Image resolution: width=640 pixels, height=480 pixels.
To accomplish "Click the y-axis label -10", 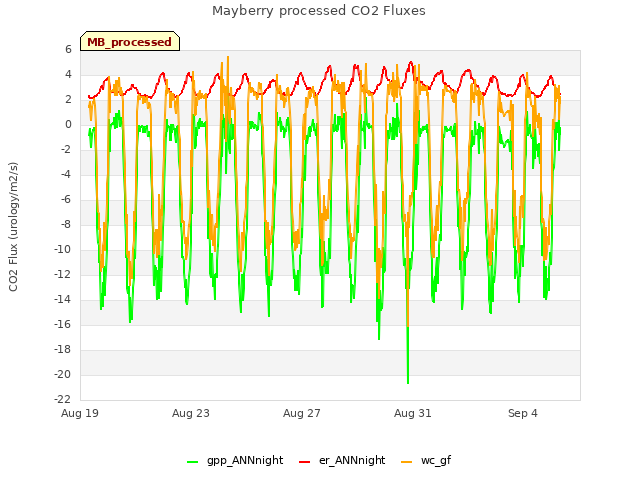I will 62,249.
